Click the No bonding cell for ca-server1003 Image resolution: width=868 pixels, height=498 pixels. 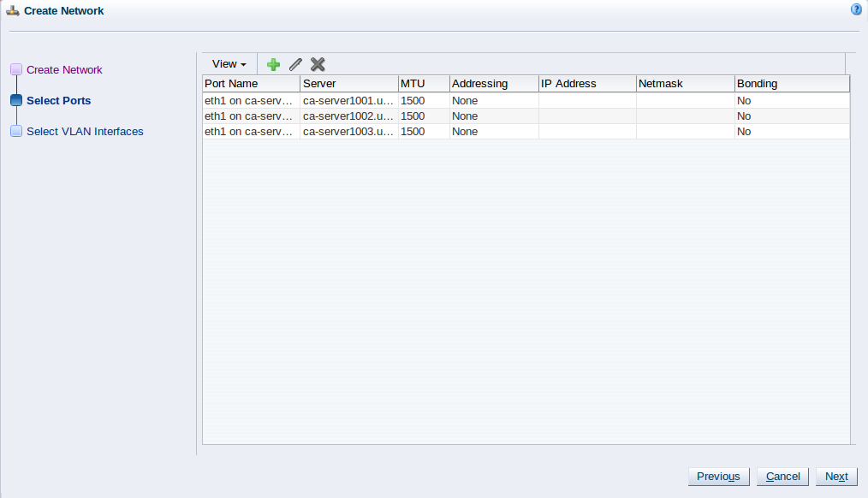pos(792,132)
